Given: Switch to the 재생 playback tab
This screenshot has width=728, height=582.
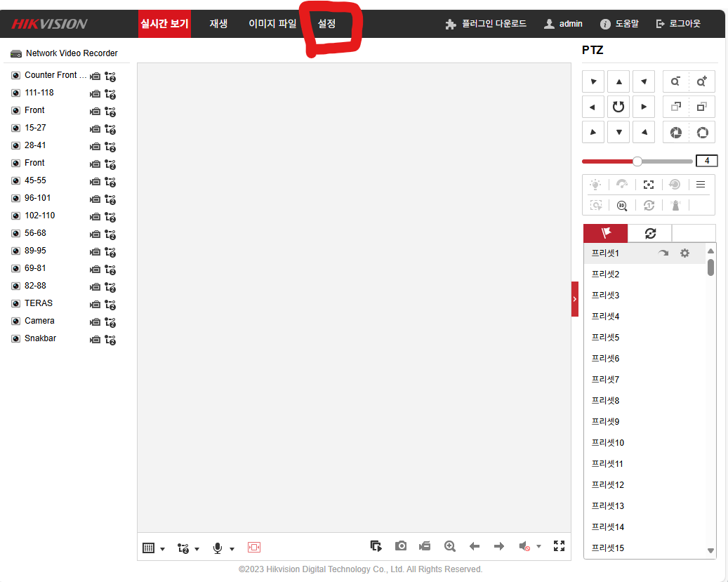Looking at the screenshot, I should pos(218,24).
